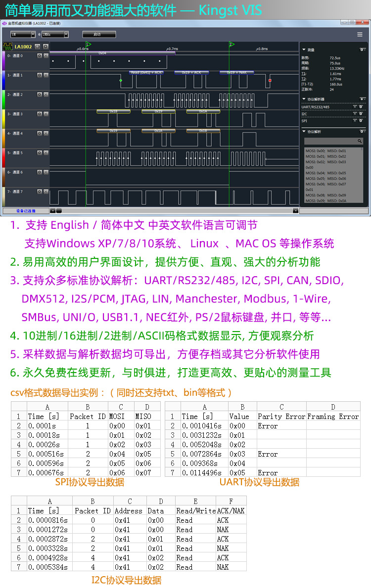Select 'Read [0x41] + ACK' decode label
The image size is (371, 588).
pos(146,72)
